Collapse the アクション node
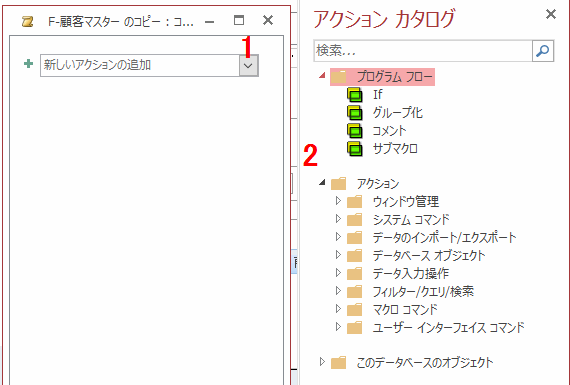This screenshot has height=385, width=570. tap(322, 182)
